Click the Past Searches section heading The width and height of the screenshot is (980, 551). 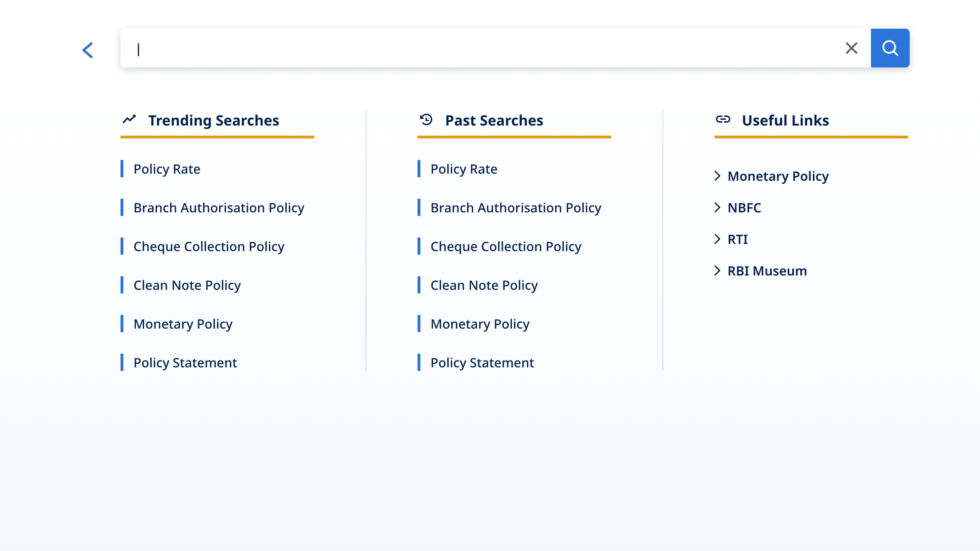click(494, 121)
